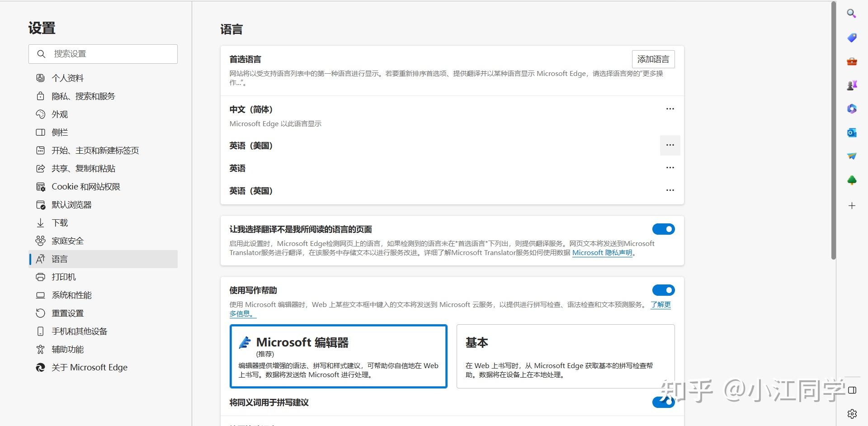
Task: Click the plus icon to customize sidebar
Action: tap(852, 206)
